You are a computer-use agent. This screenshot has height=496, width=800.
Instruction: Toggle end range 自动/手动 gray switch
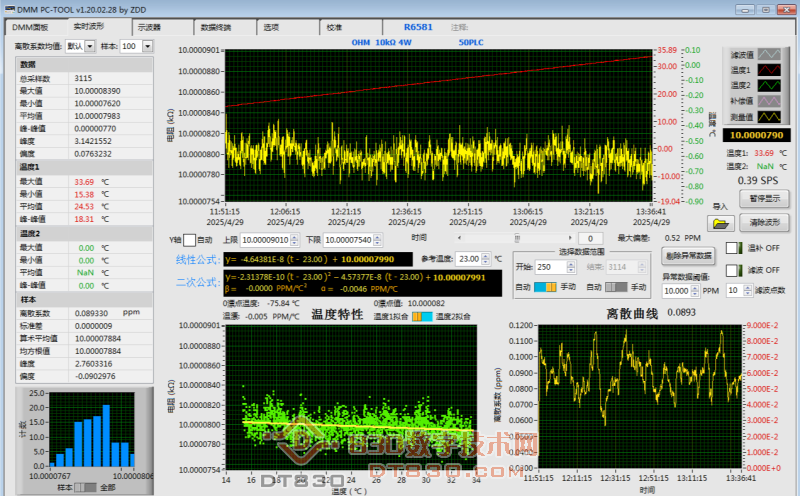pos(616,287)
